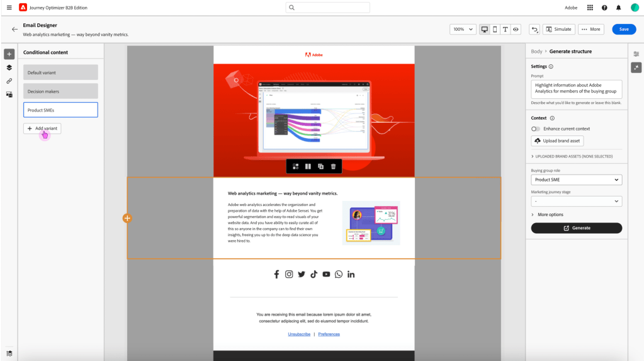Click Upload brand asset button
This screenshot has width=644, height=361.
557,140
